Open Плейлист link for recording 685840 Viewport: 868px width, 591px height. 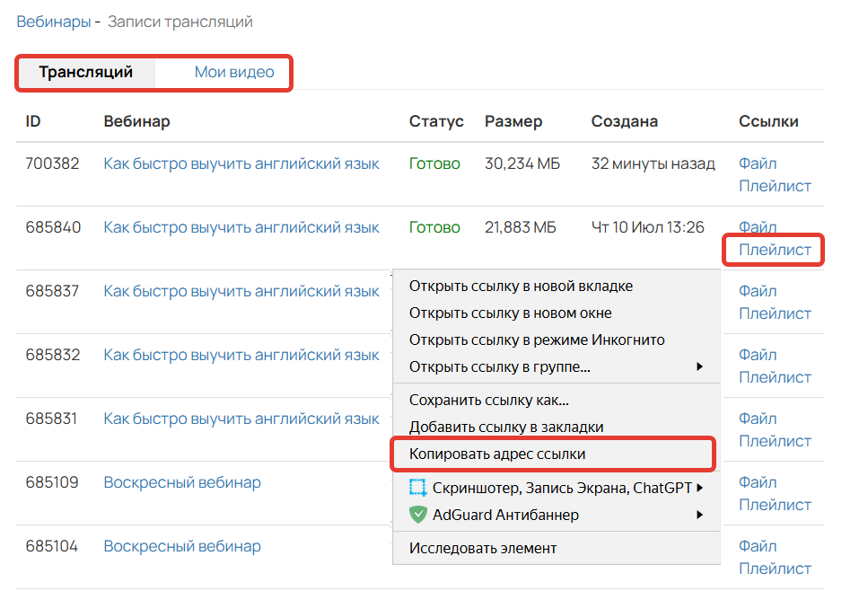click(775, 250)
